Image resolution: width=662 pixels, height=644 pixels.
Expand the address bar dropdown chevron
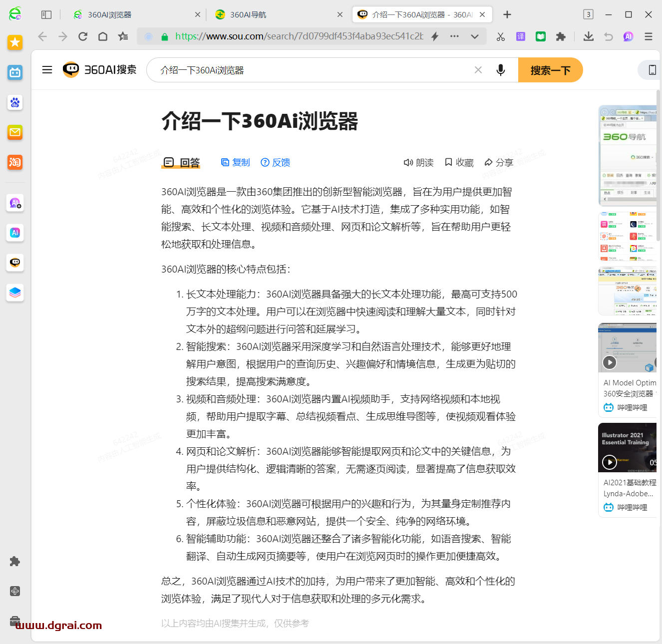[x=475, y=36]
